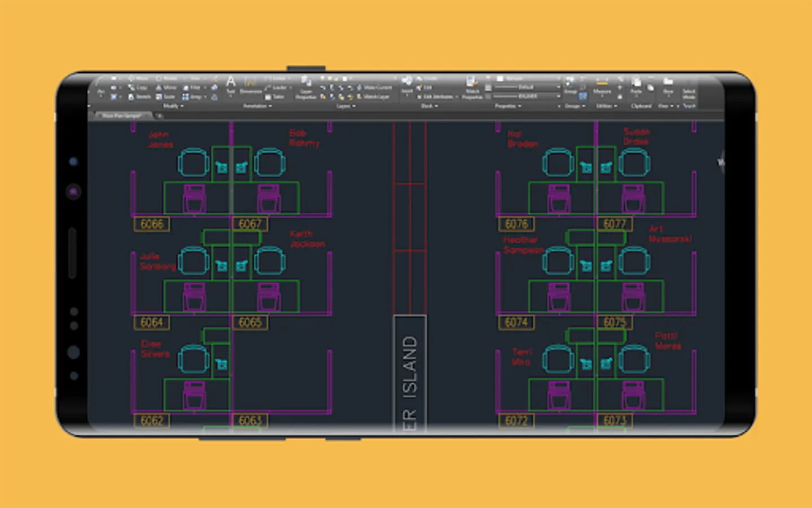Click the new drawing tab plus button

click(160, 116)
